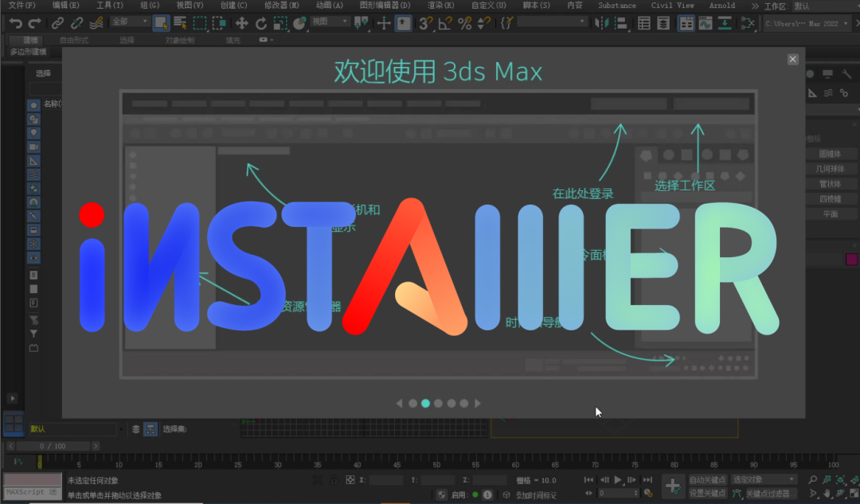Open the Curve Editor
This screenshot has width=860, height=504.
[x=706, y=23]
